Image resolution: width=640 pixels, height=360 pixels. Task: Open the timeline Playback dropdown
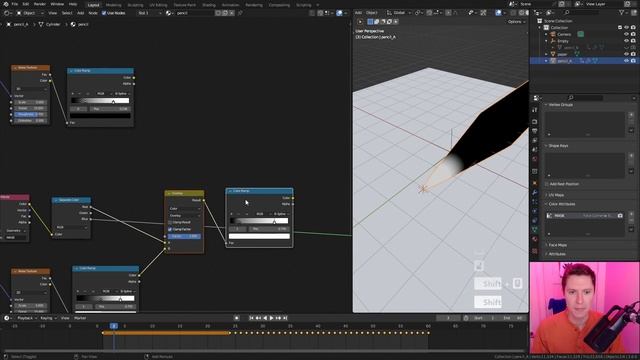[27, 318]
